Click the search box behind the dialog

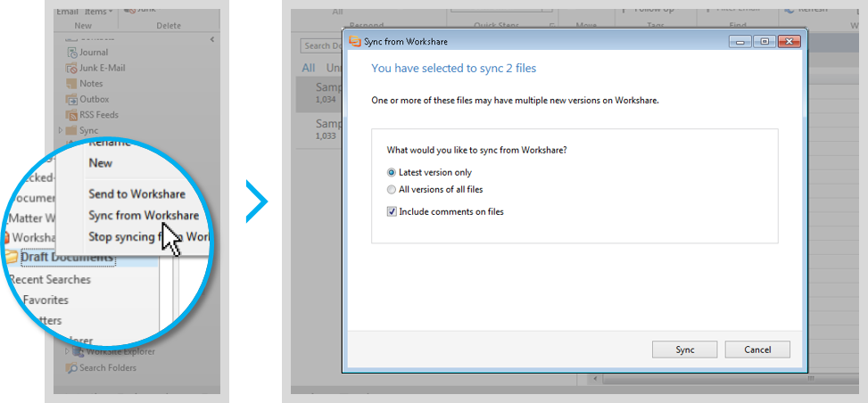(321, 46)
